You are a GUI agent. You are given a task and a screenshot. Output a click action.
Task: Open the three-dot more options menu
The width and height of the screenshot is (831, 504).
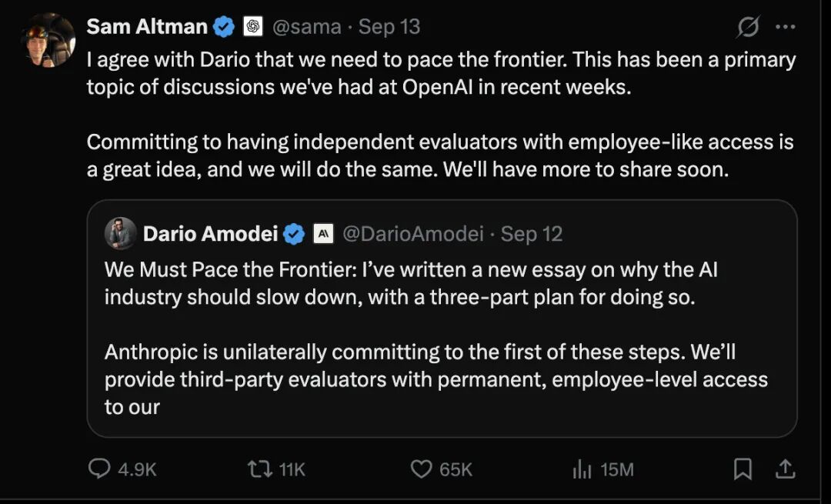coord(785,27)
